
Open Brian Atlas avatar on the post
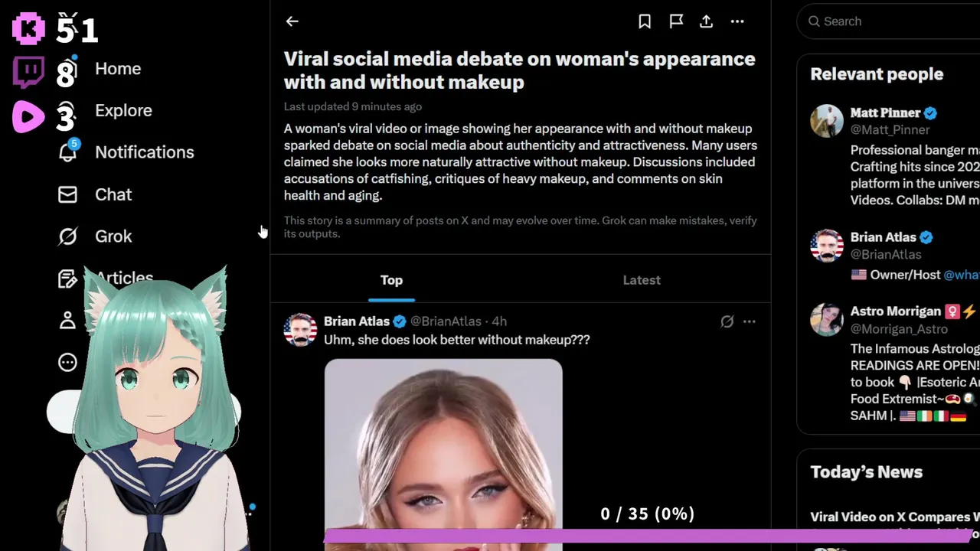300,330
